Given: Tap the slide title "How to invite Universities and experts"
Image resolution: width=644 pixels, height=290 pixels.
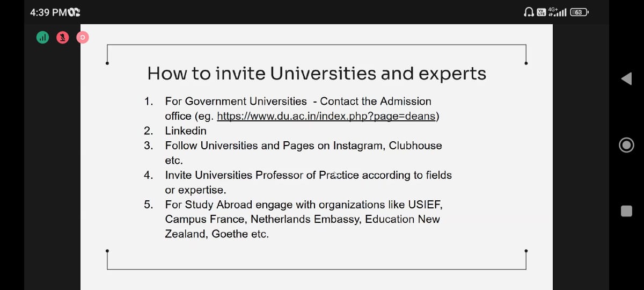Looking at the screenshot, I should 317,73.
